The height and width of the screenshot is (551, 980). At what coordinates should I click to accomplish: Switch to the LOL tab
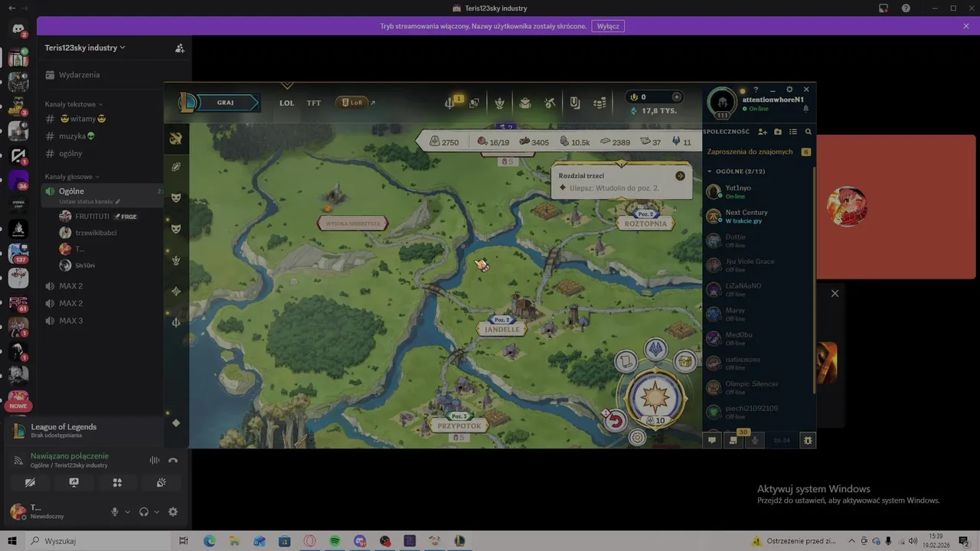[286, 103]
